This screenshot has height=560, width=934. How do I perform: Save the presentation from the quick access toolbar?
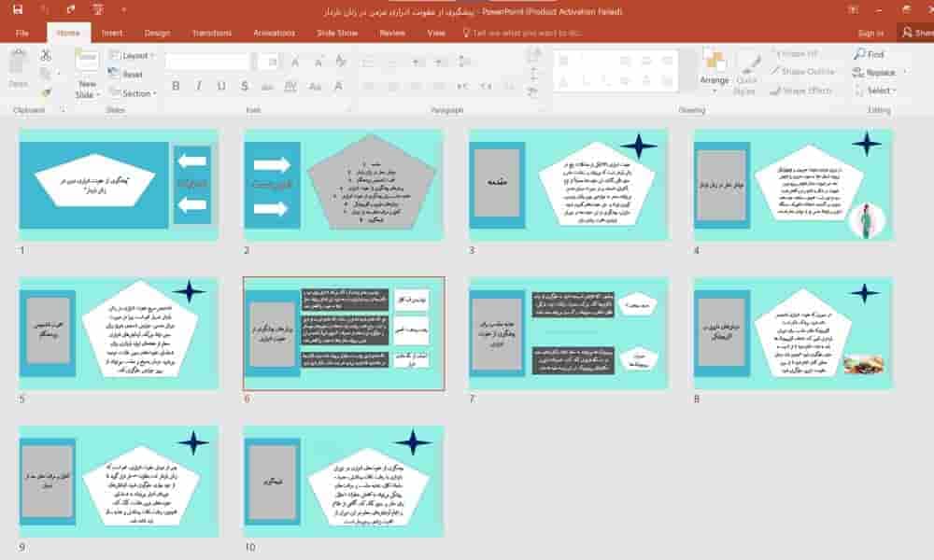coord(18,9)
